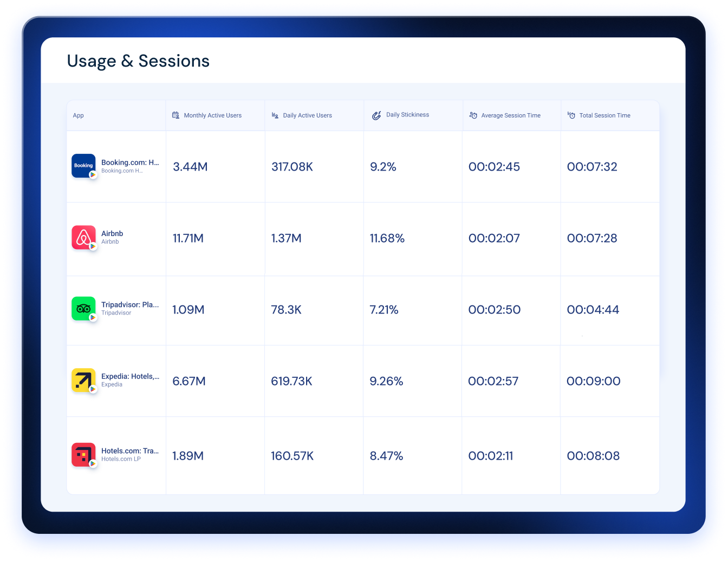
Task: Click the Daily Stickiness magnet icon
Action: [x=376, y=115]
